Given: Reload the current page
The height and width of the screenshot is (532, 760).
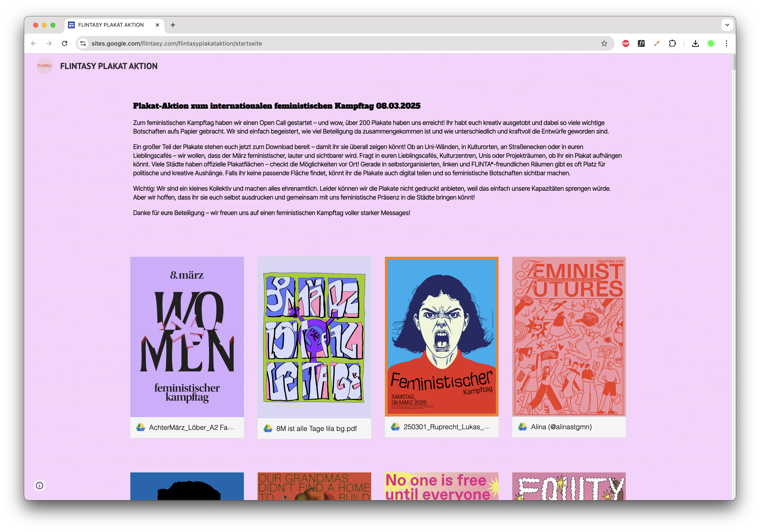Looking at the screenshot, I should point(65,43).
